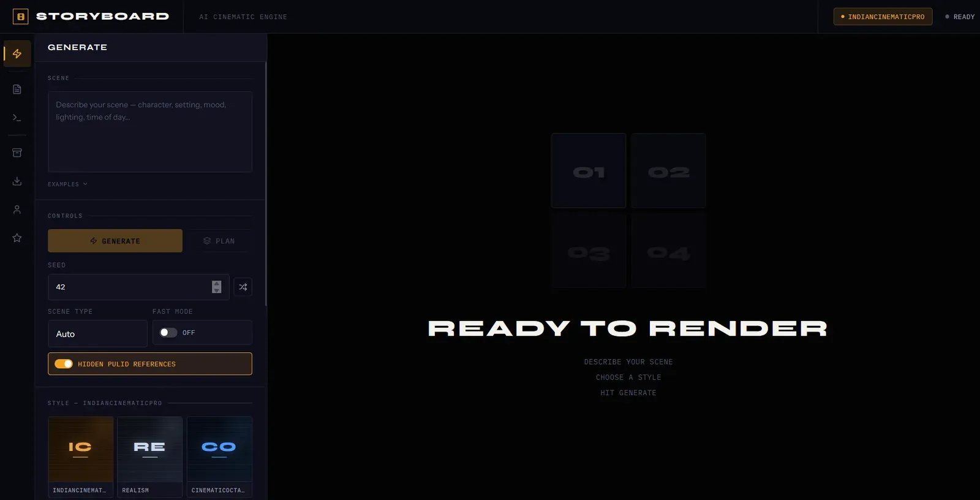Image resolution: width=980 pixels, height=500 pixels.
Task: Click the 'STYLE — INDIANCINEMATICPRO' label
Action: click(x=105, y=403)
